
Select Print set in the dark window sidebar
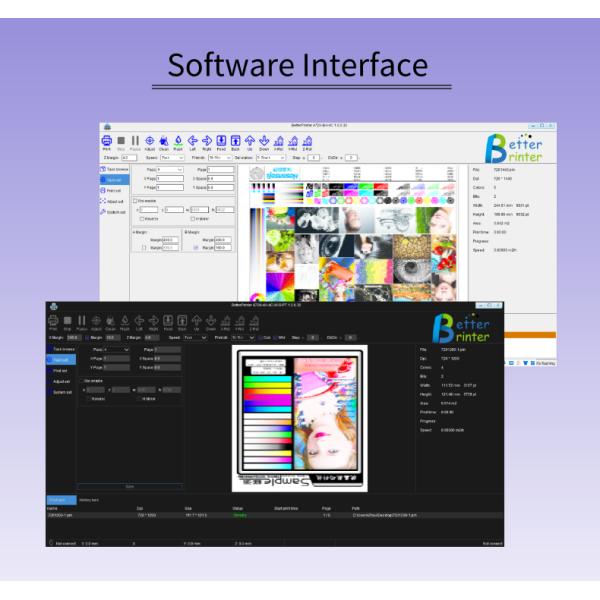(x=61, y=371)
